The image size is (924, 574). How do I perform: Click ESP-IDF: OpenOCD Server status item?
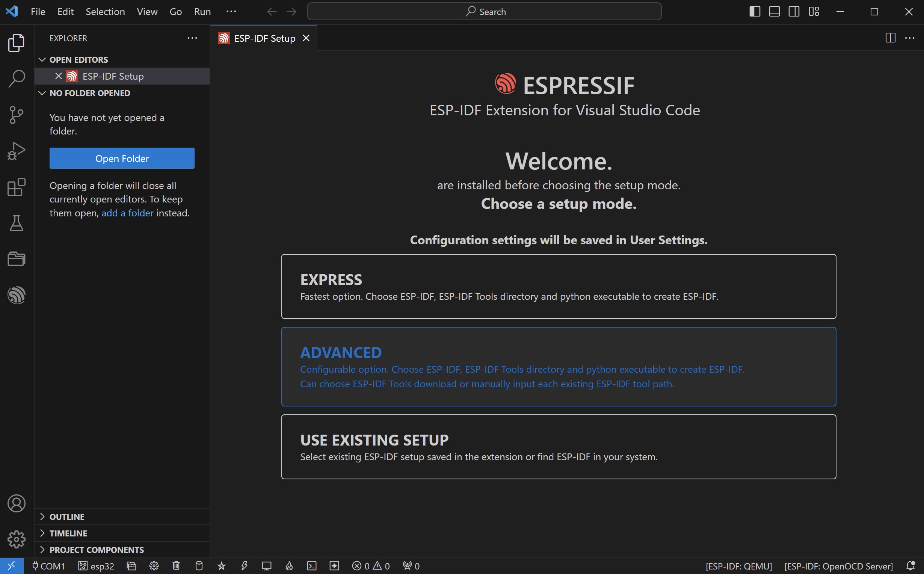click(x=839, y=566)
